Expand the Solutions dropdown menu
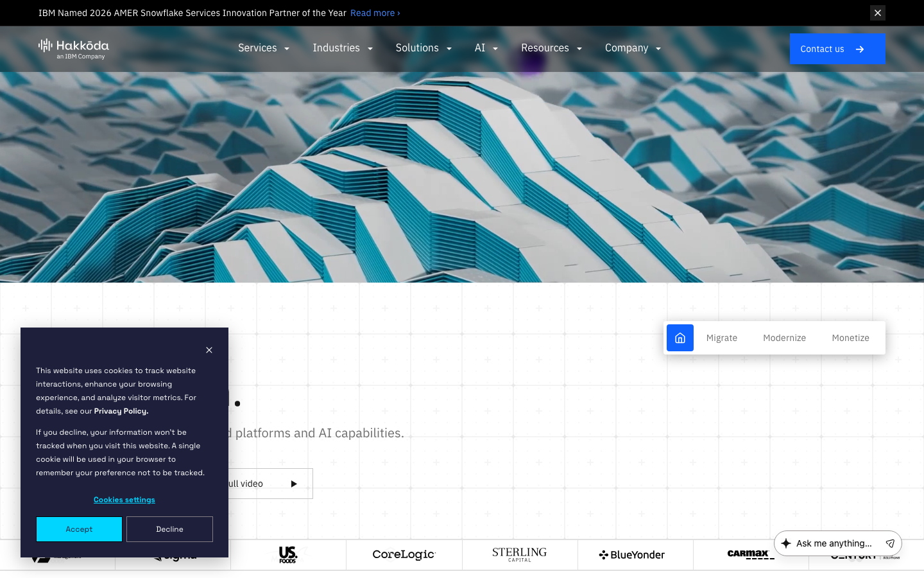 [x=424, y=48]
